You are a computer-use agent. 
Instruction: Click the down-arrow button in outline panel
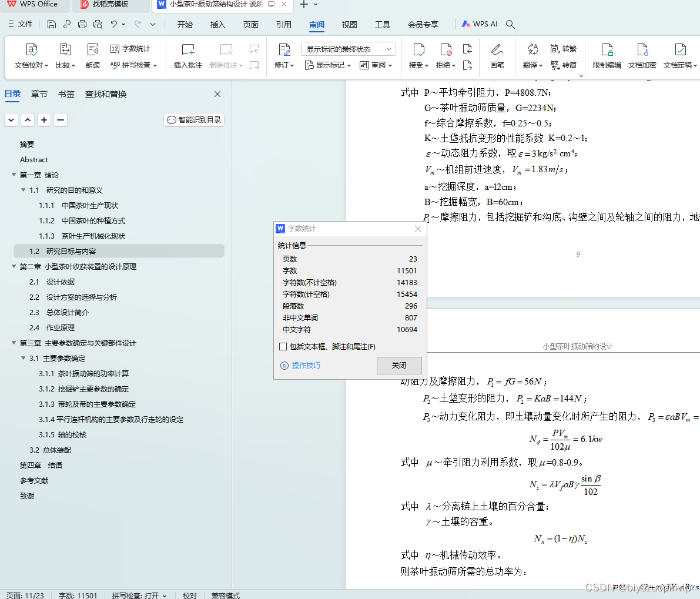11,119
